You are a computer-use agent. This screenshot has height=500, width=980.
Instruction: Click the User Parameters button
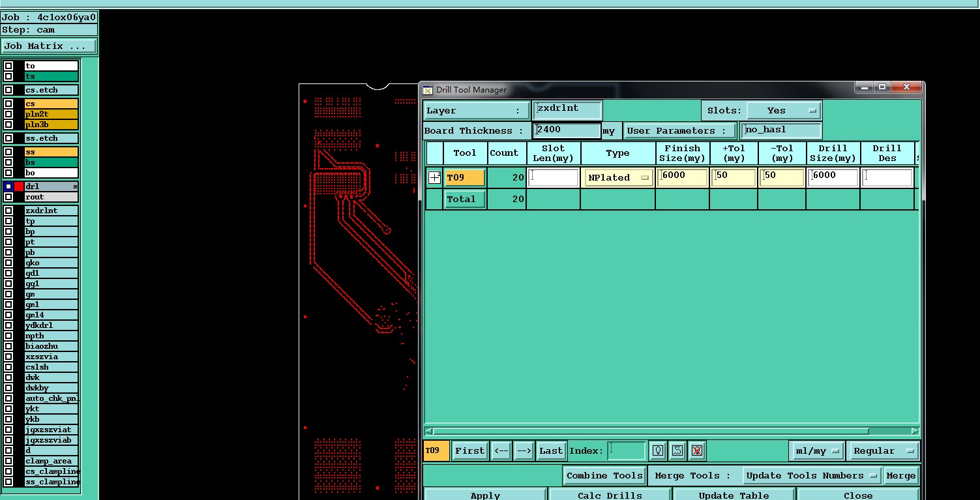[679, 130]
